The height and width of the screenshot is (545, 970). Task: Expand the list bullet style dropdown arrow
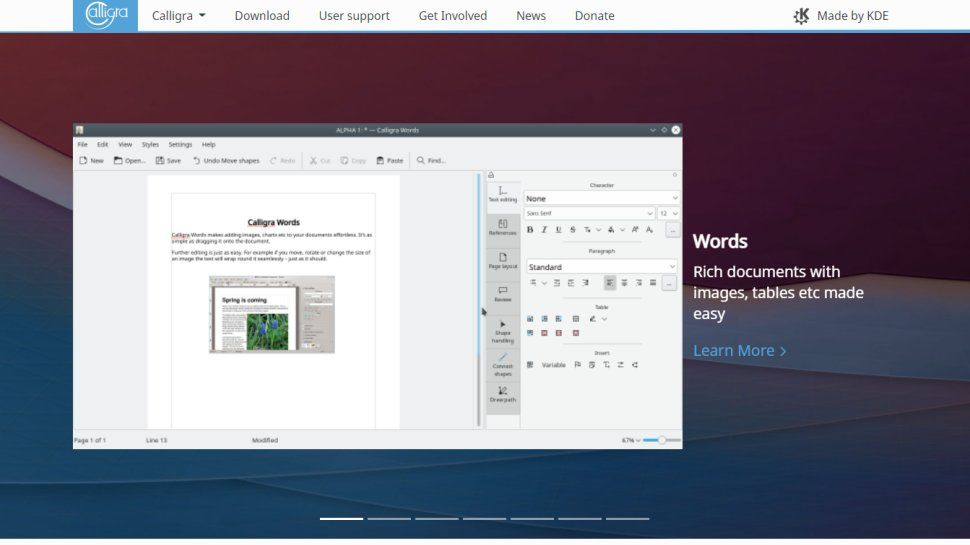[544, 283]
